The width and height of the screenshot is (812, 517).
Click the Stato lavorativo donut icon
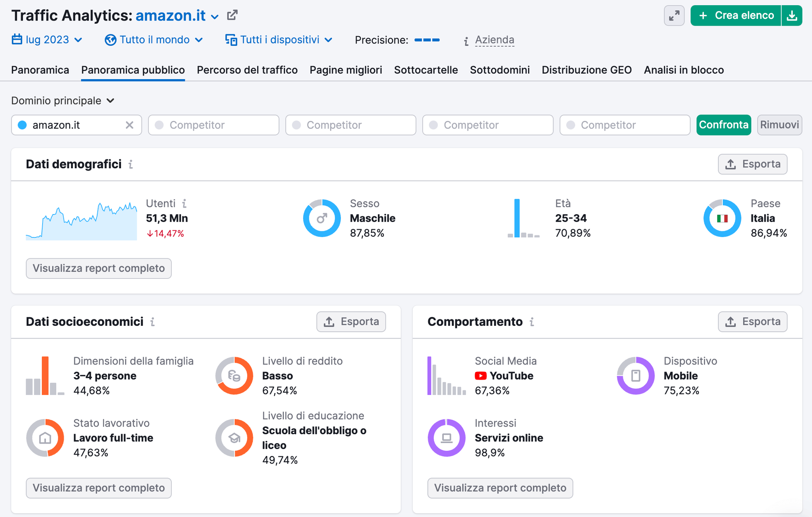[45, 438]
